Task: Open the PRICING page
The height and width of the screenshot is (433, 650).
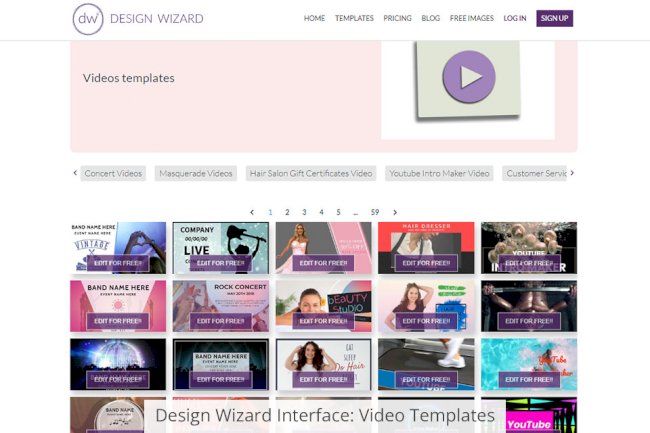Action: coord(398,18)
